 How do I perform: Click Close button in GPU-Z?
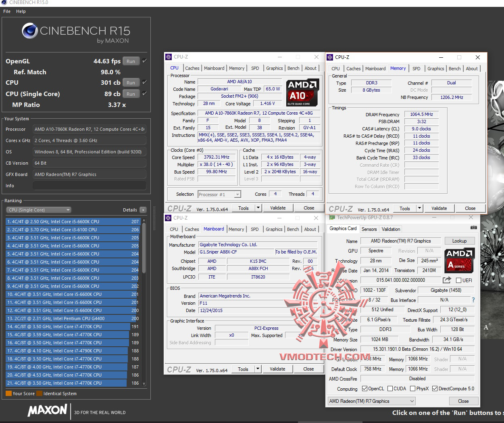[x=463, y=401]
